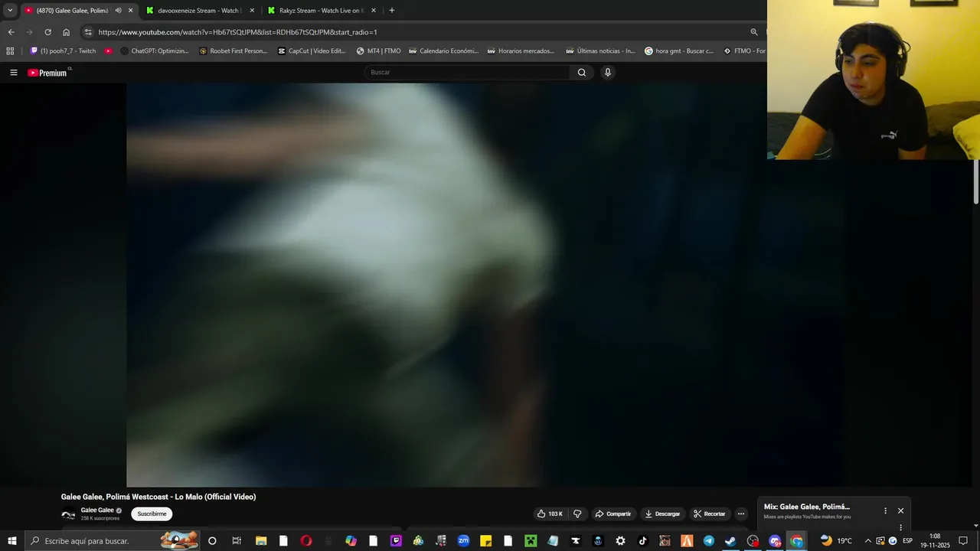Open the Calendario Económi... bookmark

[x=443, y=51]
